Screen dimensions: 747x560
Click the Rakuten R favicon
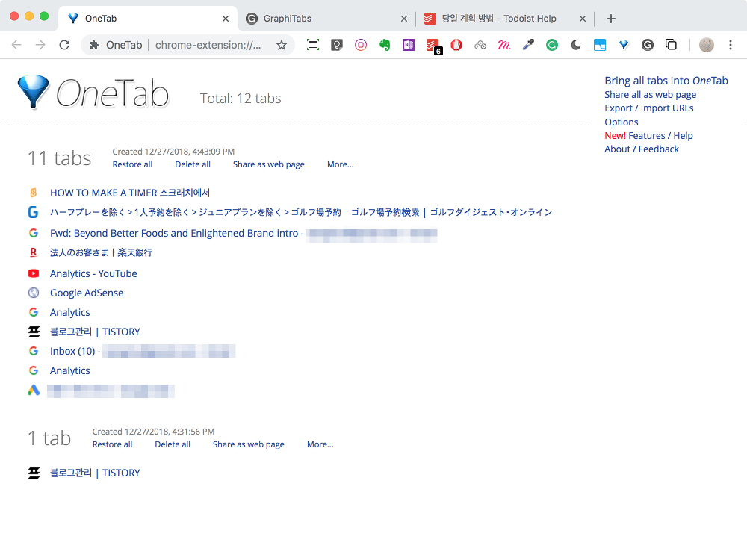[34, 252]
